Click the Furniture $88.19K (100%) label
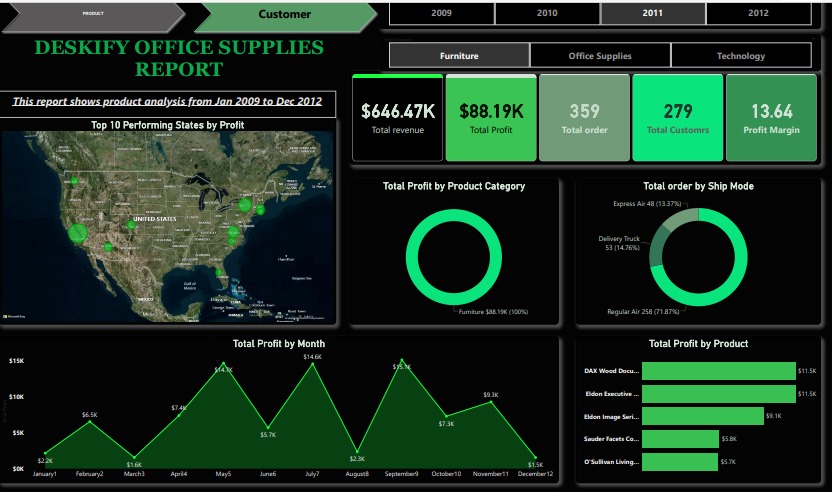 point(493,312)
